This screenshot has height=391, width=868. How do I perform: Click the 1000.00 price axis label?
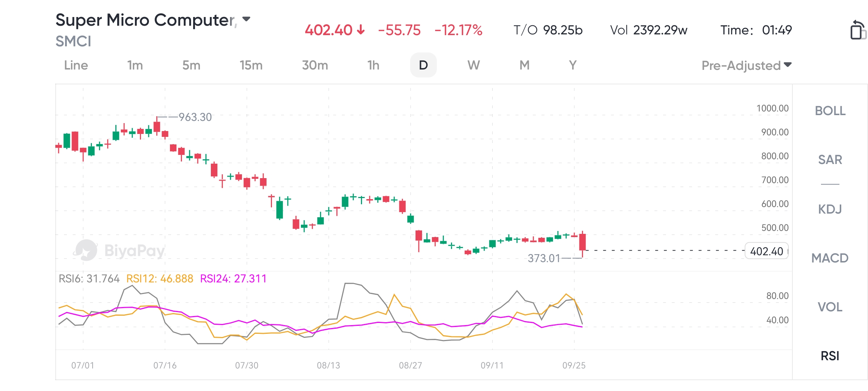click(x=773, y=108)
